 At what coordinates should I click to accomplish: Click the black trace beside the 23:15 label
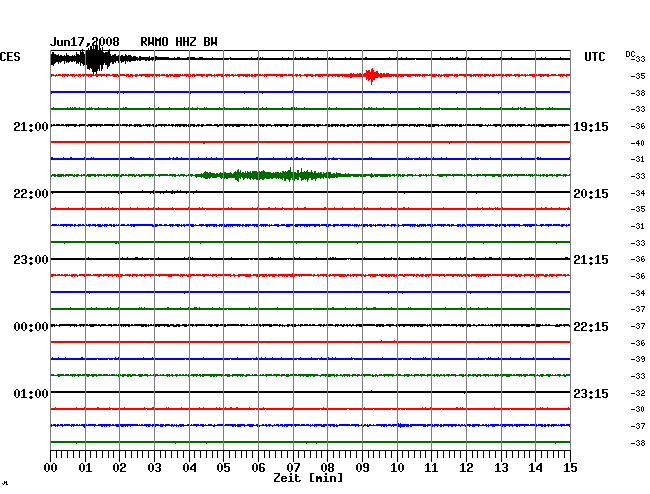click(310, 392)
